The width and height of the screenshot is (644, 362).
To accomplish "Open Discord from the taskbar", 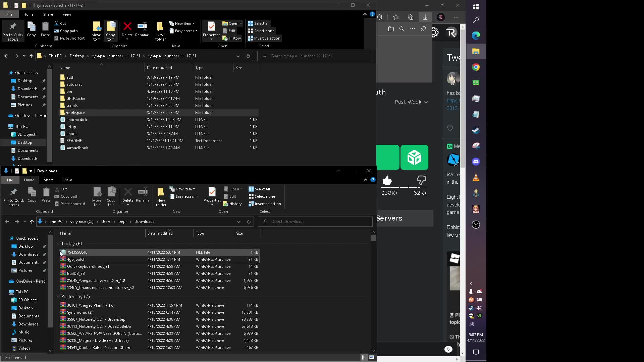I will click(476, 161).
